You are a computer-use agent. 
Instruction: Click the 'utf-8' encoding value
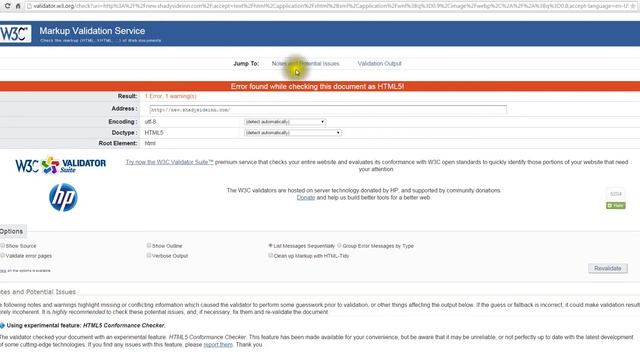pos(151,122)
